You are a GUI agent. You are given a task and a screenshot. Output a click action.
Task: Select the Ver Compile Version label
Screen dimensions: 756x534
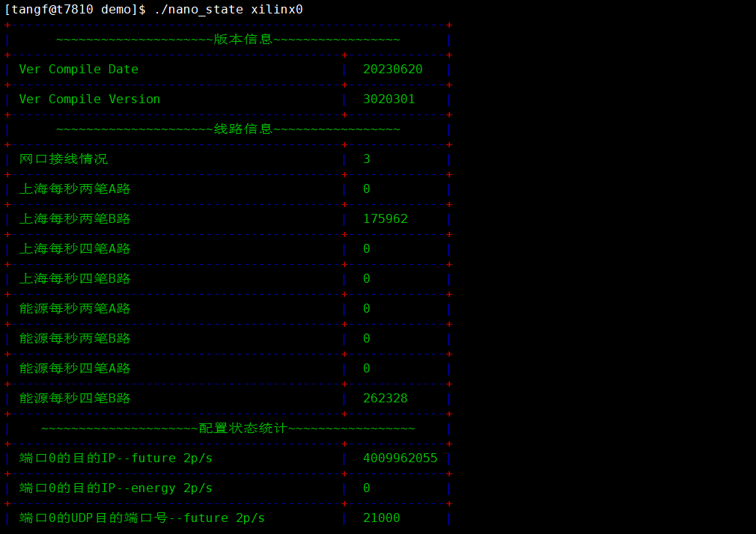pyautogui.click(x=90, y=99)
